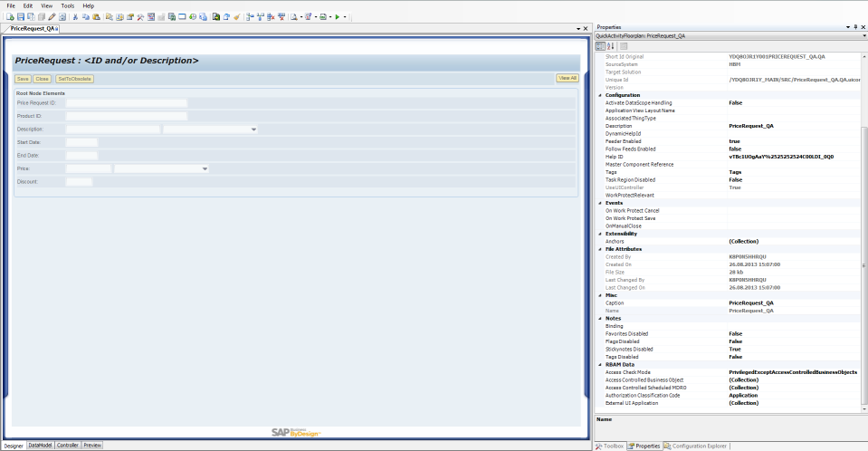This screenshot has width=868, height=451.
Task: Click the Categorized view icon in Properties
Action: [600, 46]
